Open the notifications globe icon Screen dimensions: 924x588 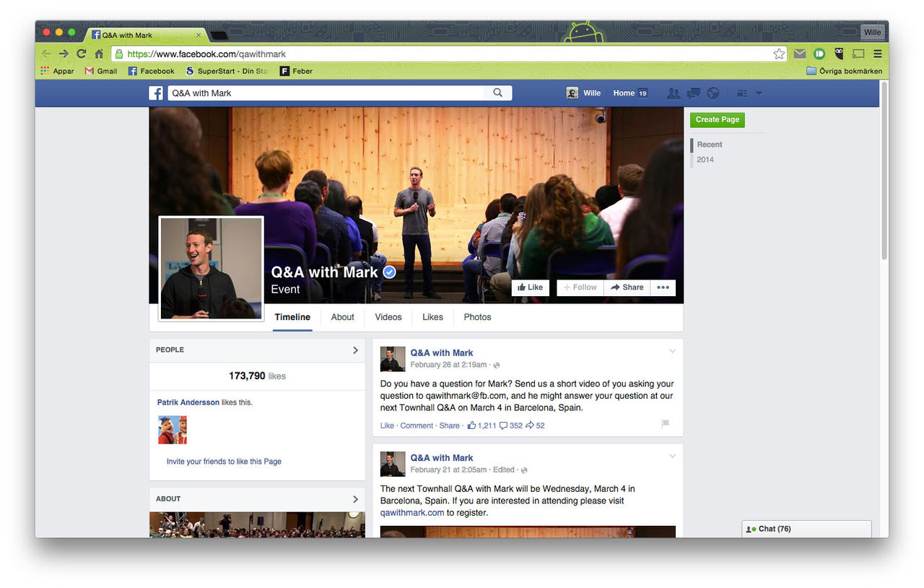713,93
